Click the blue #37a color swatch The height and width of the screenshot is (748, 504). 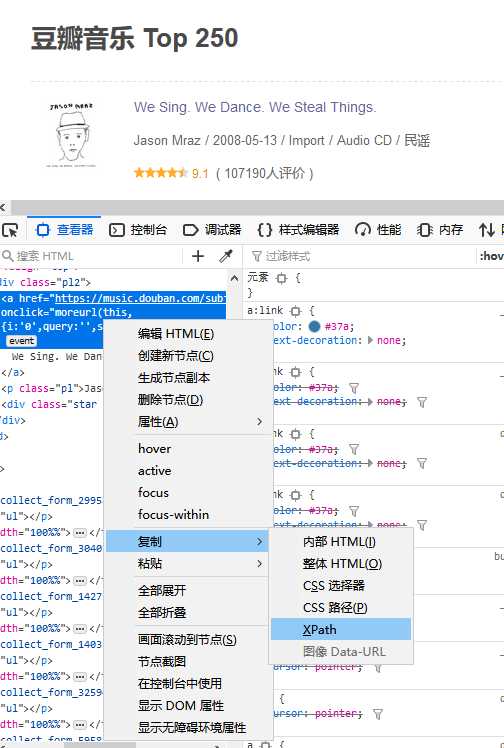click(314, 327)
